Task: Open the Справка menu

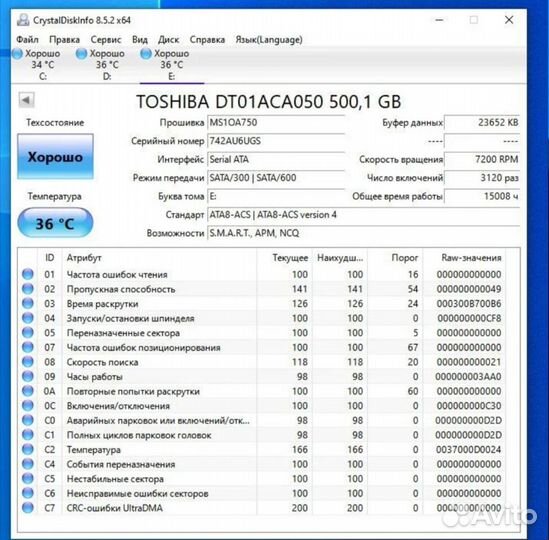Action: tap(207, 40)
